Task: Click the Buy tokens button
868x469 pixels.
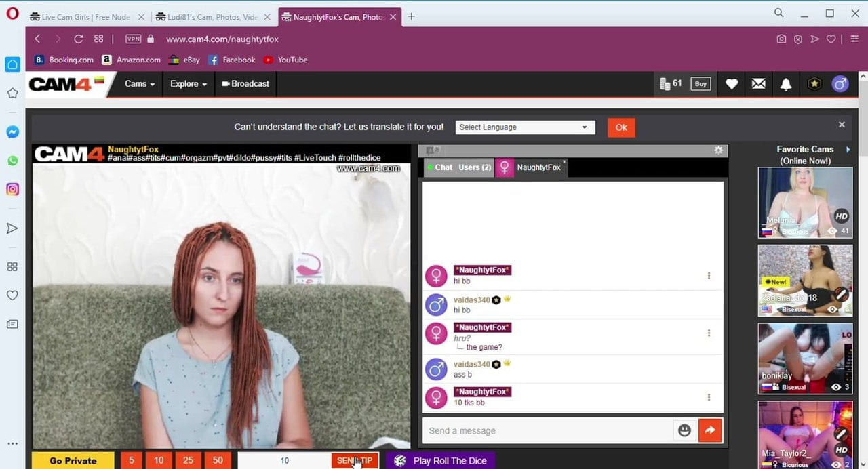Action: (701, 84)
